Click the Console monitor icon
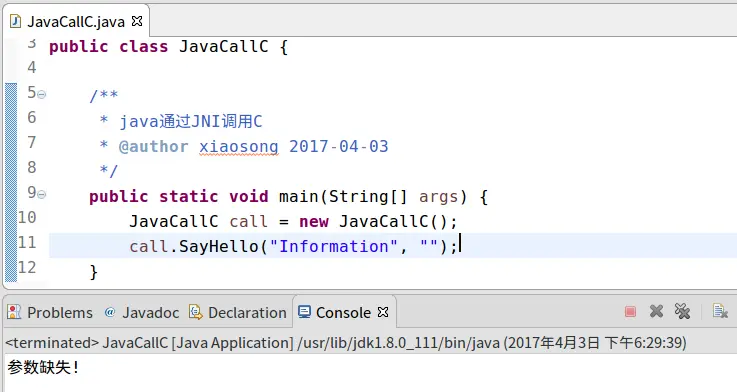Screen dimensions: 737x392 coord(304,312)
